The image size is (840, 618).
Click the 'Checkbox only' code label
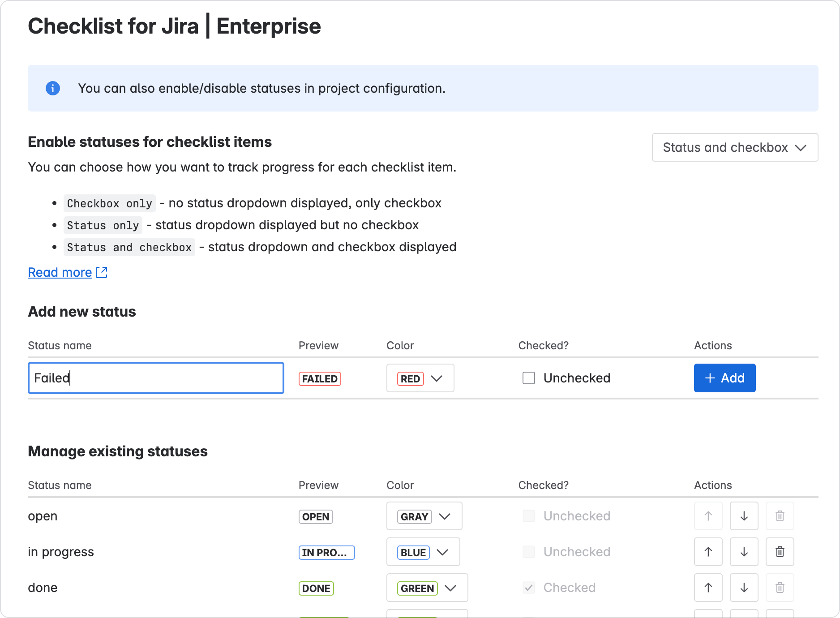point(110,203)
